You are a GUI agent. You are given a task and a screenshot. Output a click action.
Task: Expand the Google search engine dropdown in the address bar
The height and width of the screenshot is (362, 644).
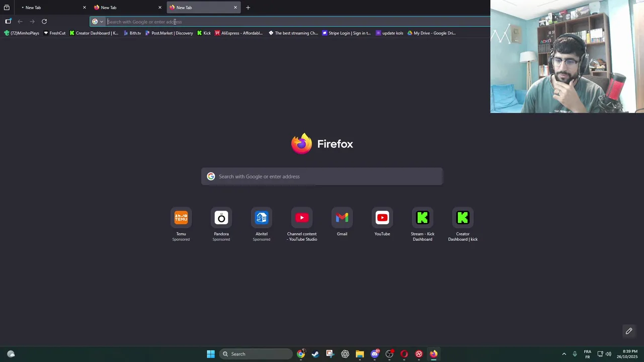(98, 22)
